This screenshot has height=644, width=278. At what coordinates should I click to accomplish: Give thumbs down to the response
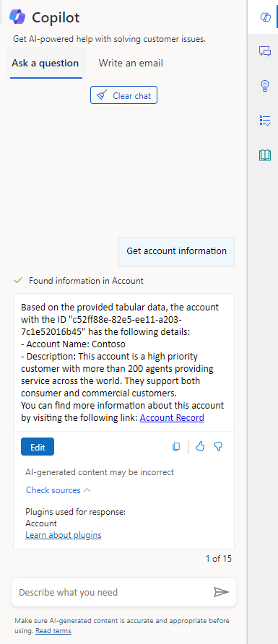click(218, 446)
